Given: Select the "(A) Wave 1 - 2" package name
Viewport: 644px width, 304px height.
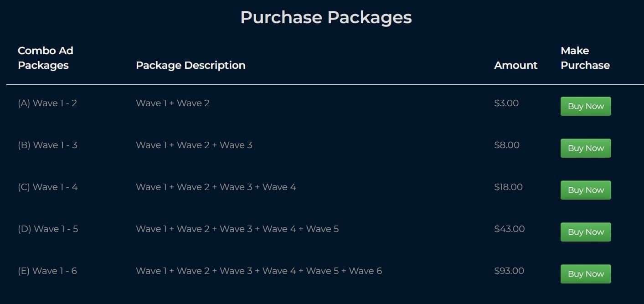Looking at the screenshot, I should tap(47, 103).
